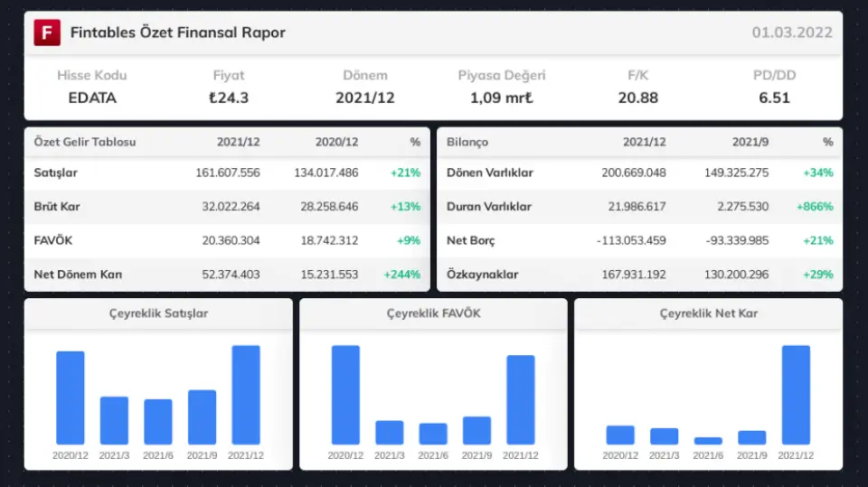
Task: Click the 2020/12 bar in Çeyreklik FAVÖK
Action: point(345,395)
